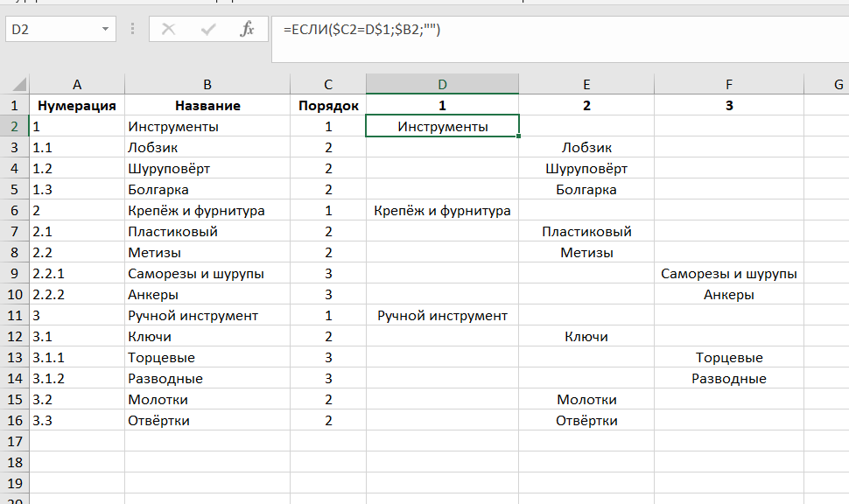Select 'Саморезы и шурупы' in column B
This screenshot has width=849, height=504.
click(207, 273)
